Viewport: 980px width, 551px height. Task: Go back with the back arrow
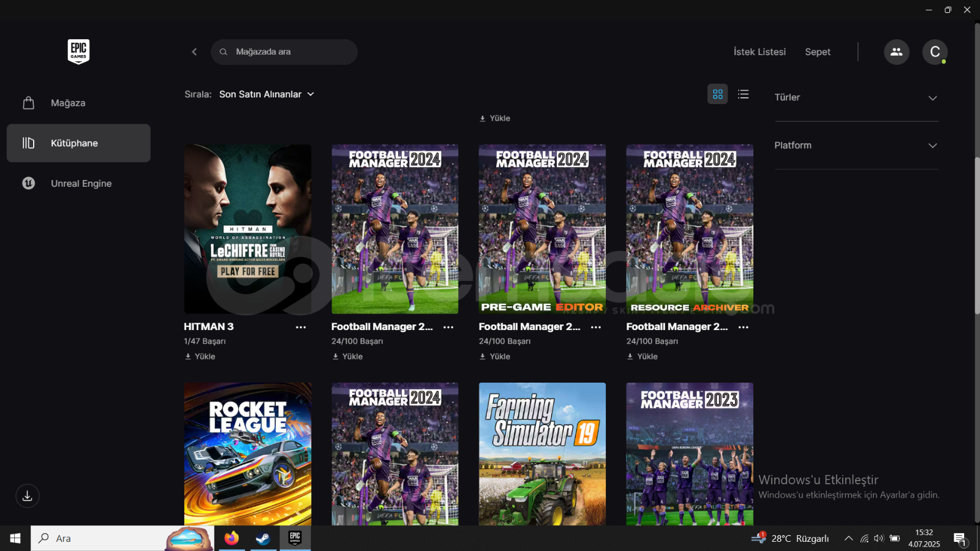pos(194,52)
